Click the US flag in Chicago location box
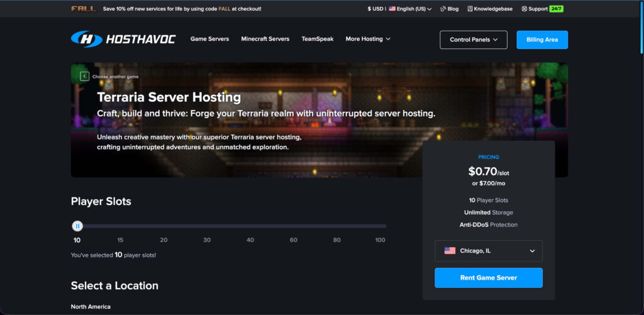644x315 pixels. pos(450,250)
